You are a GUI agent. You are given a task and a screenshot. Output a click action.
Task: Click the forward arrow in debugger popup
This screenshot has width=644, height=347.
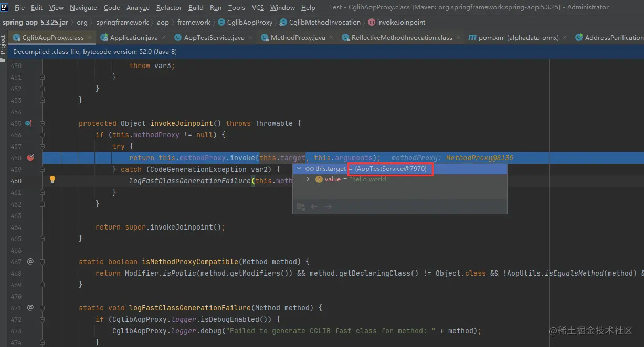[x=328, y=207]
